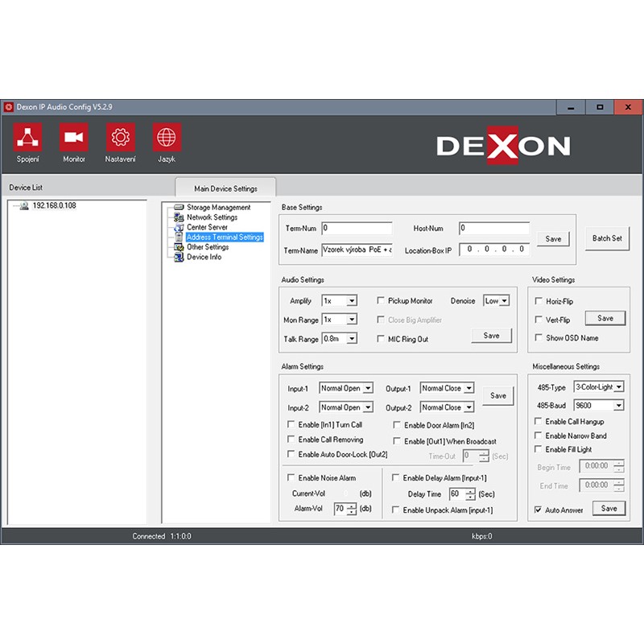
Task: Open Storage Management tree item
Action: click(218, 208)
